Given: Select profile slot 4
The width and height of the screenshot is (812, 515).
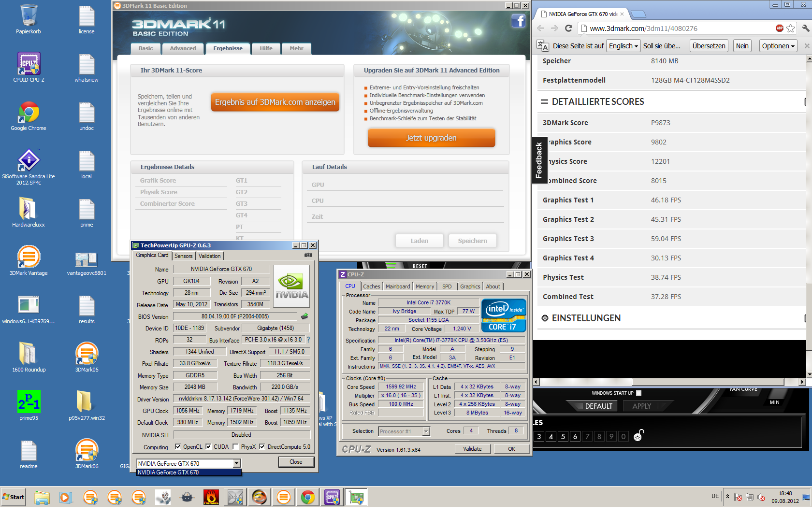Looking at the screenshot, I should point(551,436).
